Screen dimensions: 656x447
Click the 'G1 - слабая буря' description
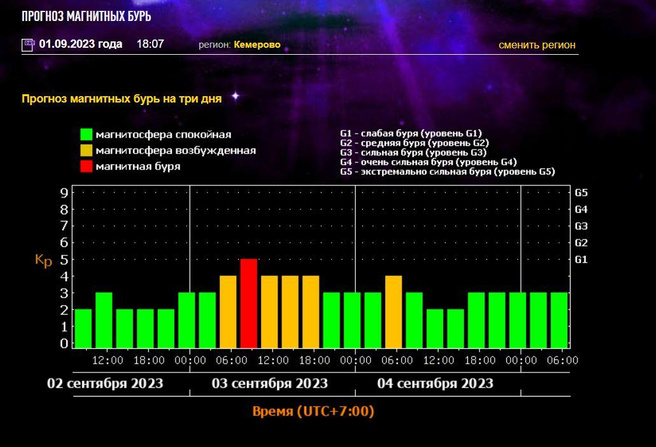coord(411,134)
